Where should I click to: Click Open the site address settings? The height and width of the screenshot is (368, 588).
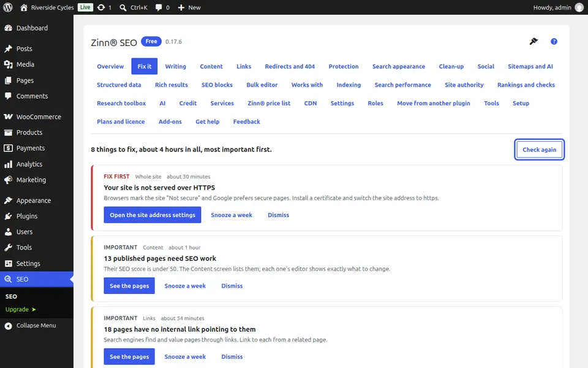pos(153,215)
